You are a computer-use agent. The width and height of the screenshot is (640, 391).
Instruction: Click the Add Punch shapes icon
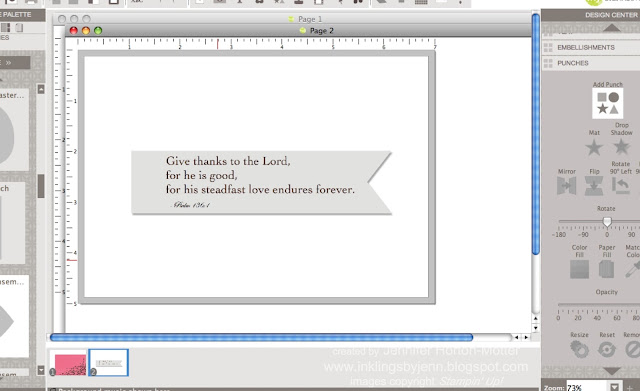pos(607,103)
